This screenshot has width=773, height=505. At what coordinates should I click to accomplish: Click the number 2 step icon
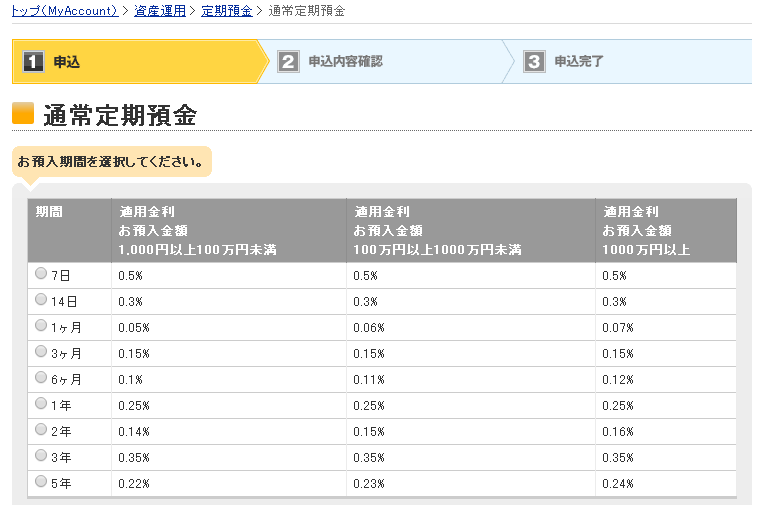(289, 62)
